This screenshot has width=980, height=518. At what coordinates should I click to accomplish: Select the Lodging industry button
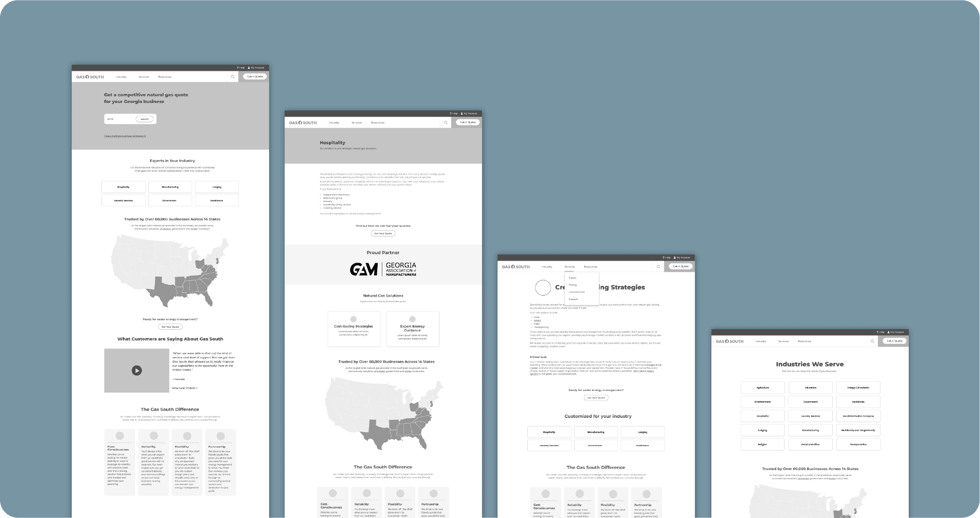(x=217, y=187)
